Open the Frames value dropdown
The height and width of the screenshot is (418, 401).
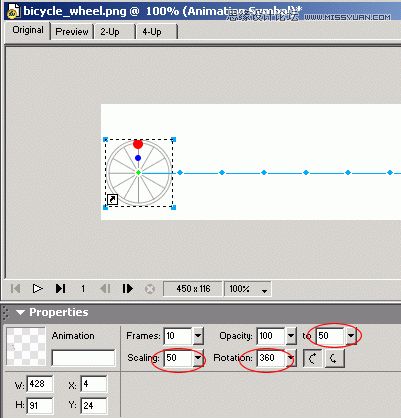198,336
